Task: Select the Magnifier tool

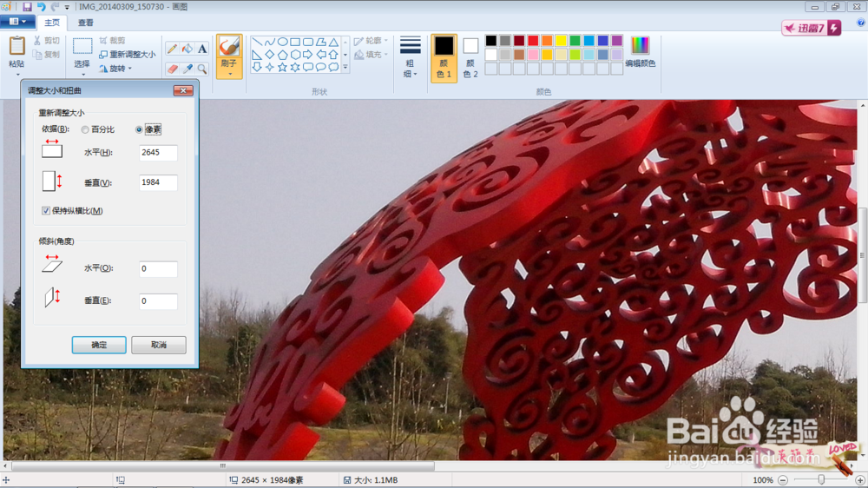Action: pyautogui.click(x=202, y=69)
